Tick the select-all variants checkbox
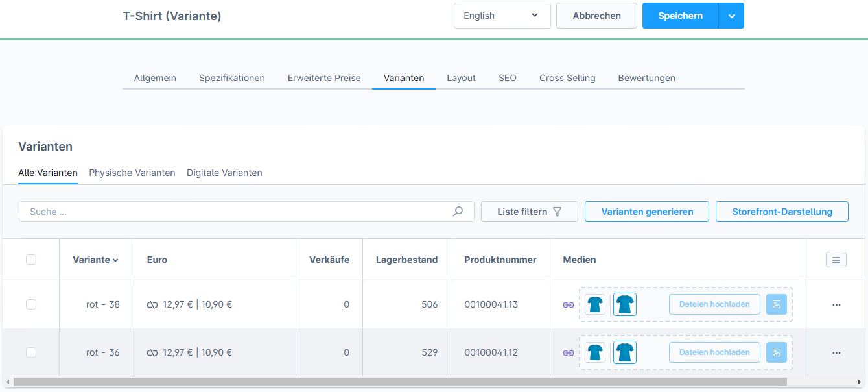The image size is (868, 392). pos(31,260)
